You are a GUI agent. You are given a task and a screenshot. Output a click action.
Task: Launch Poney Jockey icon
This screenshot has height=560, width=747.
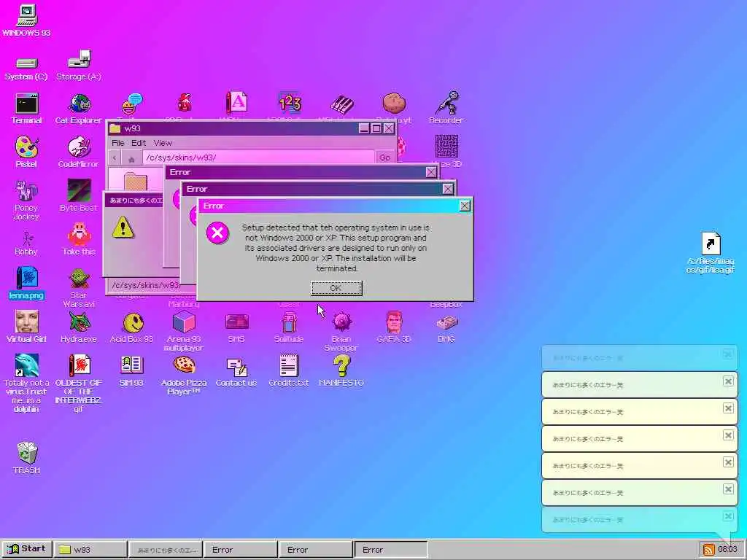(x=26, y=190)
